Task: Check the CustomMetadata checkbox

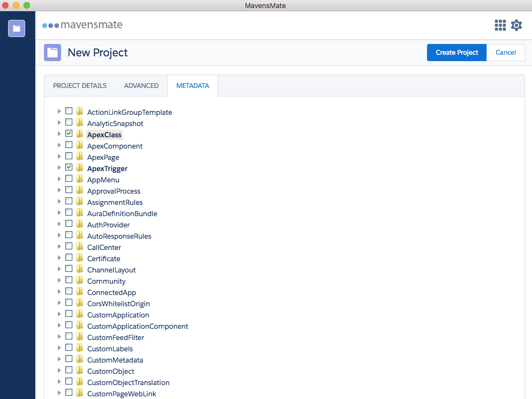Action: 69,359
